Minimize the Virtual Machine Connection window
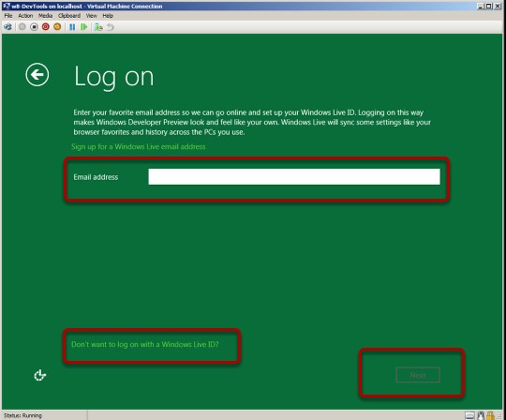Image resolution: width=506 pixels, height=420 pixels. (481, 7)
